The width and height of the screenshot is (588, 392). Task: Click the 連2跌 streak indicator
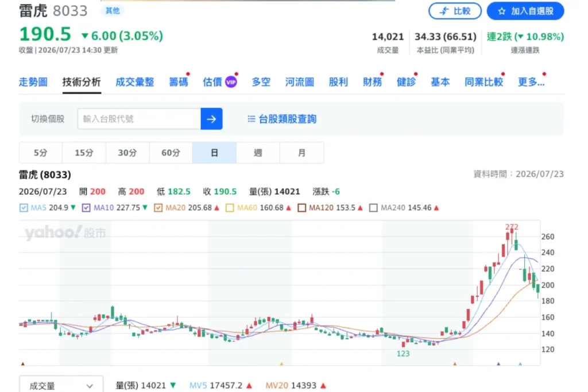[x=525, y=37]
